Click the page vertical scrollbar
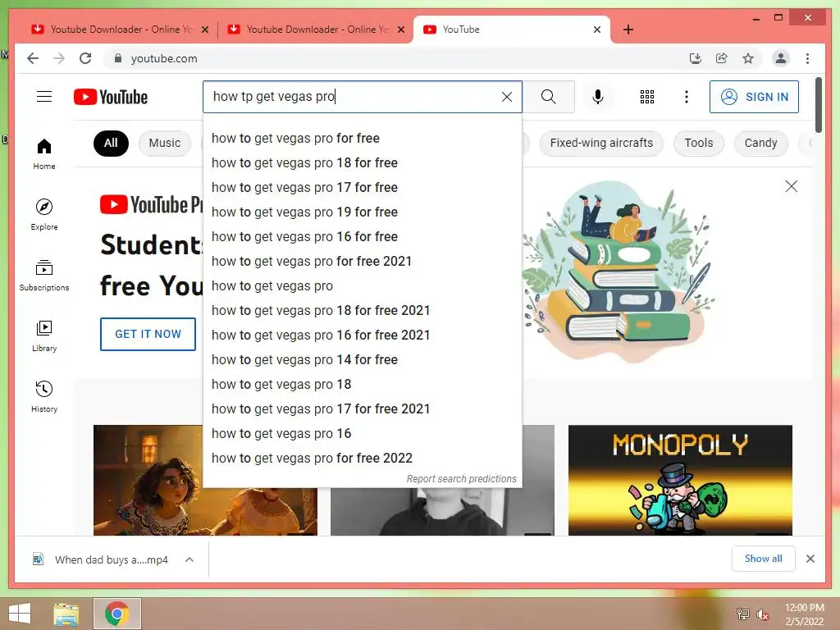Image resolution: width=840 pixels, height=630 pixels. [x=818, y=105]
